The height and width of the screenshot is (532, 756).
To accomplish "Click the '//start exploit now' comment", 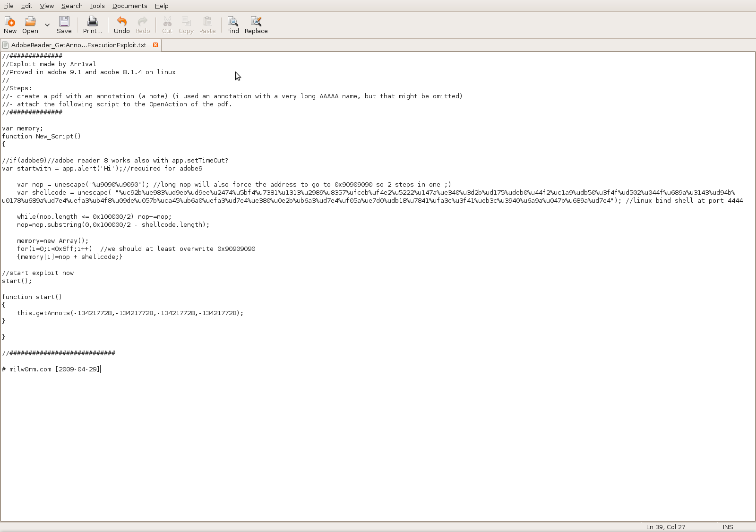I will point(38,273).
